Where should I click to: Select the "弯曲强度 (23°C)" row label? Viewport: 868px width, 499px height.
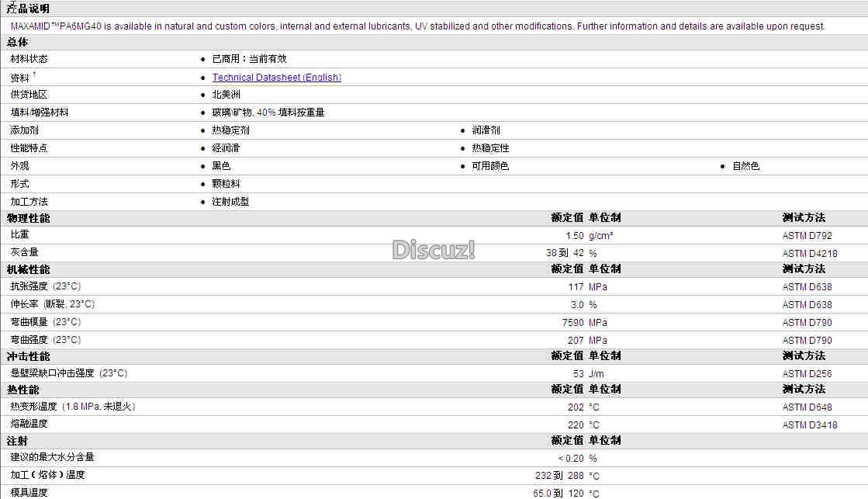46,339
